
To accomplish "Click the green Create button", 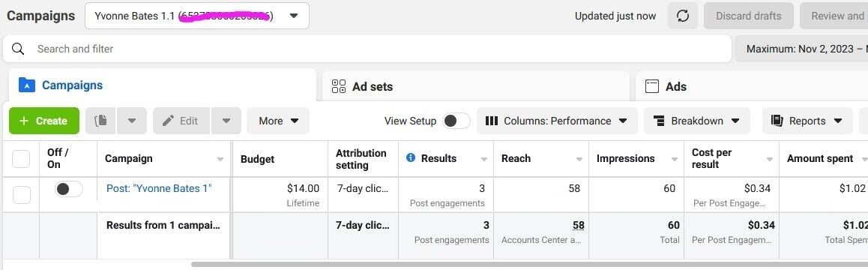I will click(44, 121).
